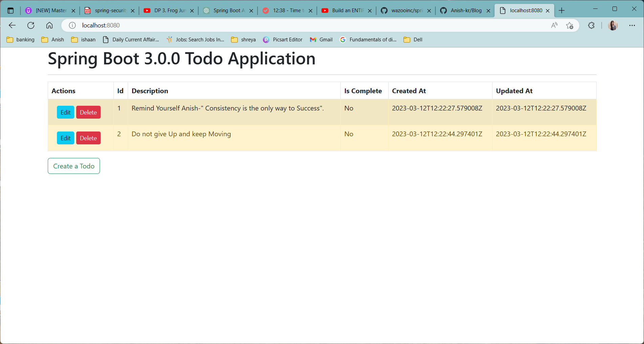The width and height of the screenshot is (644, 344).
Task: Start Read Aloud from the address bar
Action: pyautogui.click(x=554, y=25)
